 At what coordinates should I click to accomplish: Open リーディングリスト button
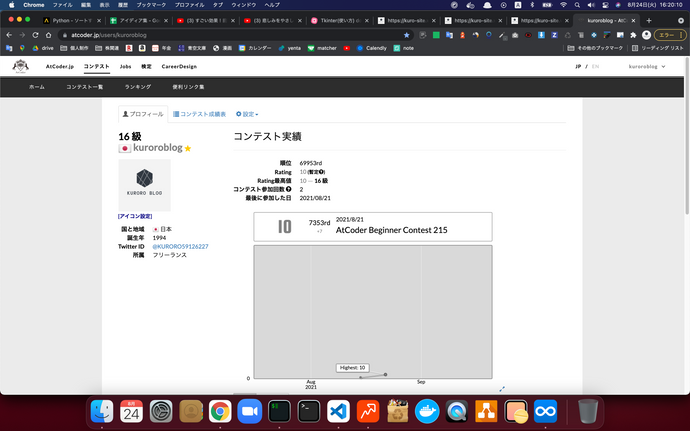658,48
